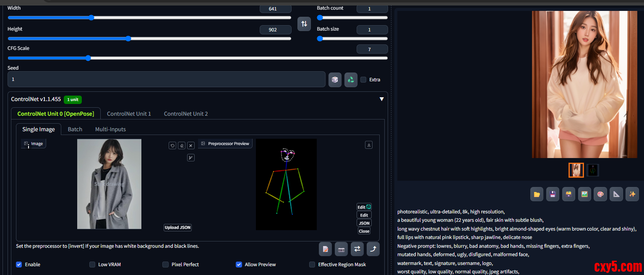Click the sparkles upscale icon
This screenshot has width=644, height=275.
tap(632, 194)
